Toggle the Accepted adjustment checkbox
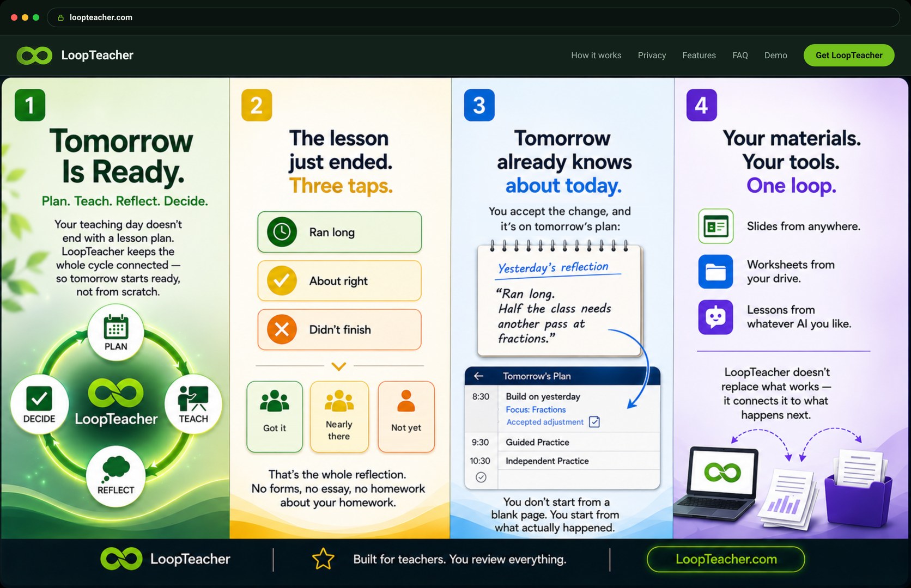 coord(594,422)
